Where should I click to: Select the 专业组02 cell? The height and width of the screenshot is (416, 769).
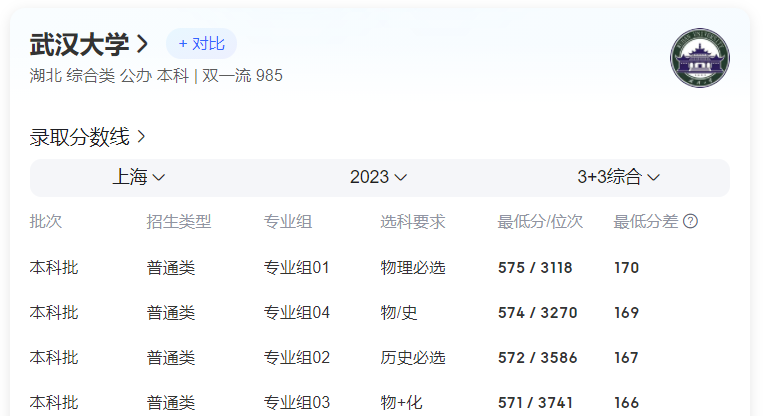(297, 358)
